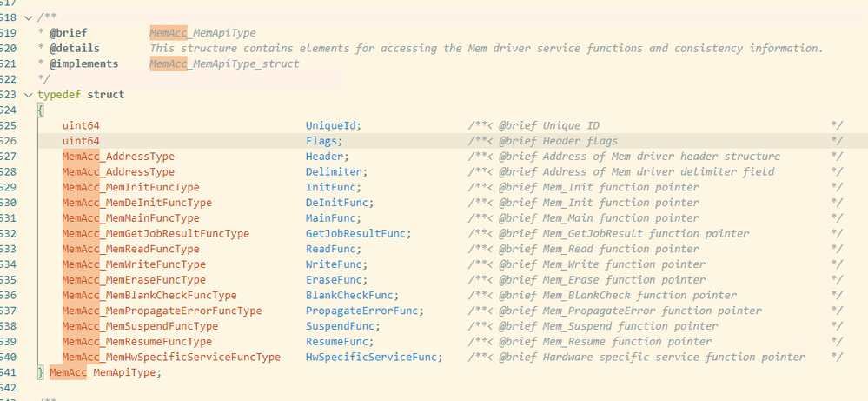Click the PropagateErrorFunc member name
Image resolution: width=868 pixels, height=401 pixels.
point(363,311)
